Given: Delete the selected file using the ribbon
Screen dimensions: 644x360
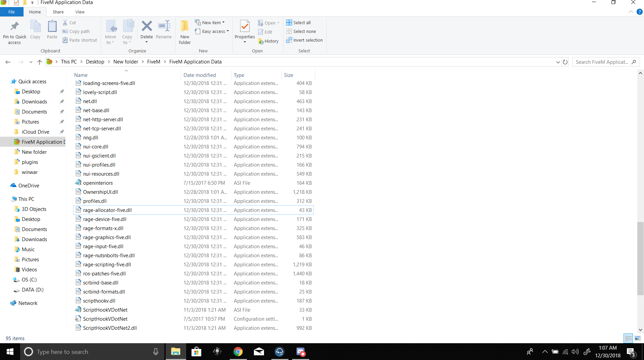Looking at the screenshot, I should click(147, 30).
